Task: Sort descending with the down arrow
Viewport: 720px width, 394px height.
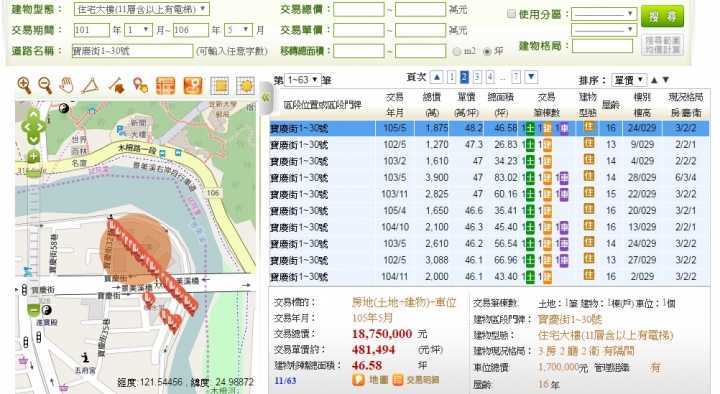Action: point(666,80)
